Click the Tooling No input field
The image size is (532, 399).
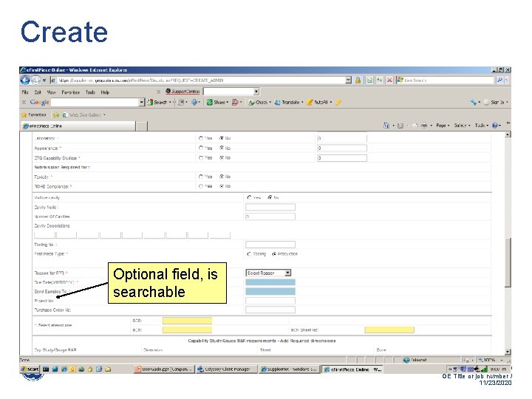point(270,245)
